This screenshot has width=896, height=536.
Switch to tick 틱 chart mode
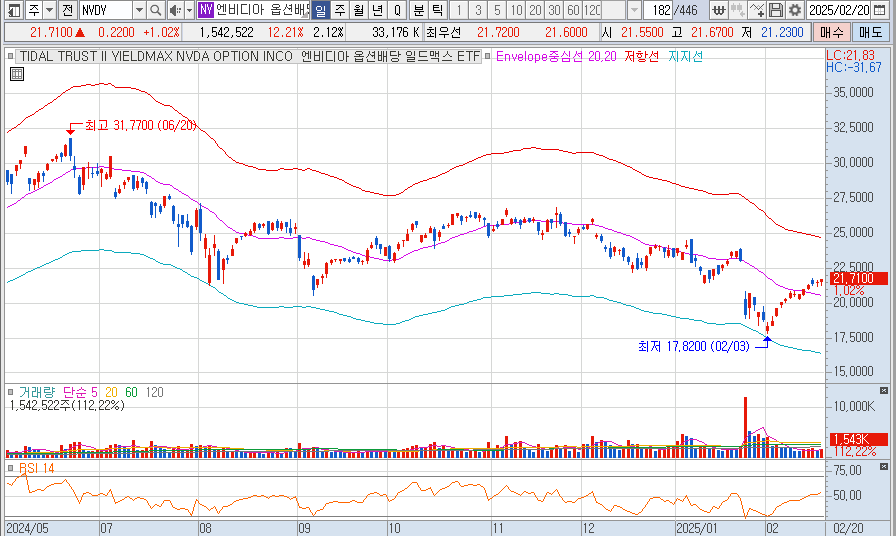pos(438,10)
